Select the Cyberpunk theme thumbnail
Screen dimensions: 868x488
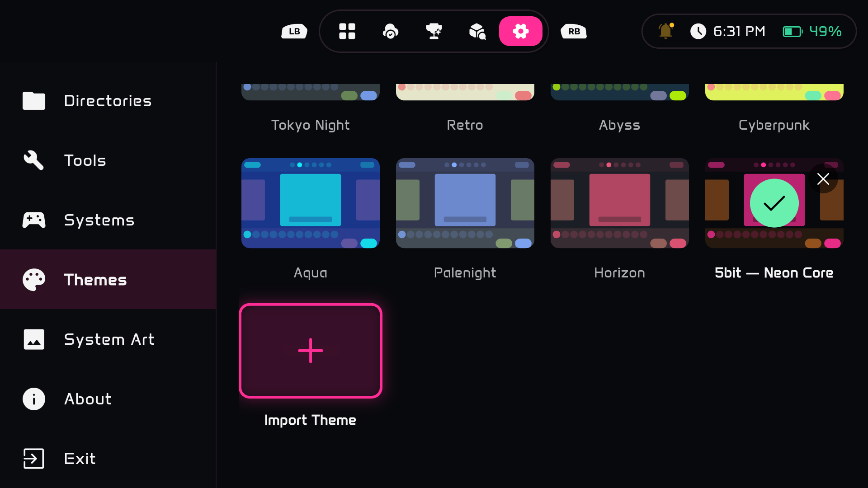click(x=774, y=92)
